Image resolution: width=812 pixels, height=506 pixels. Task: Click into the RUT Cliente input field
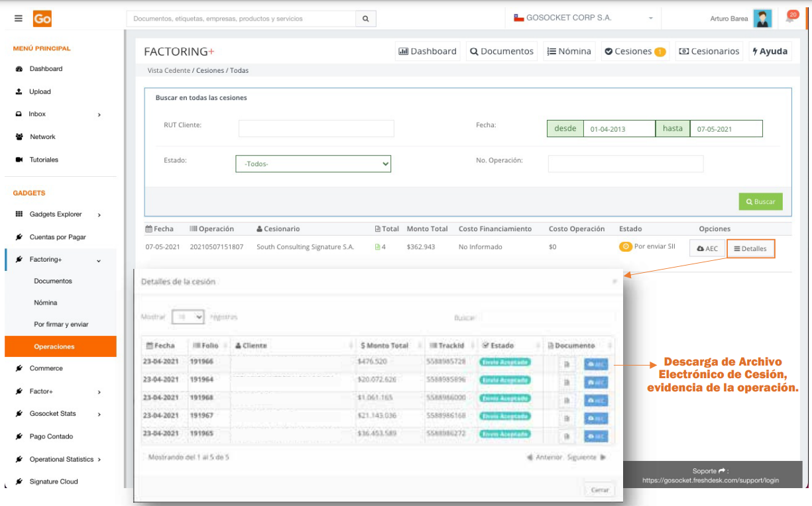coord(316,128)
